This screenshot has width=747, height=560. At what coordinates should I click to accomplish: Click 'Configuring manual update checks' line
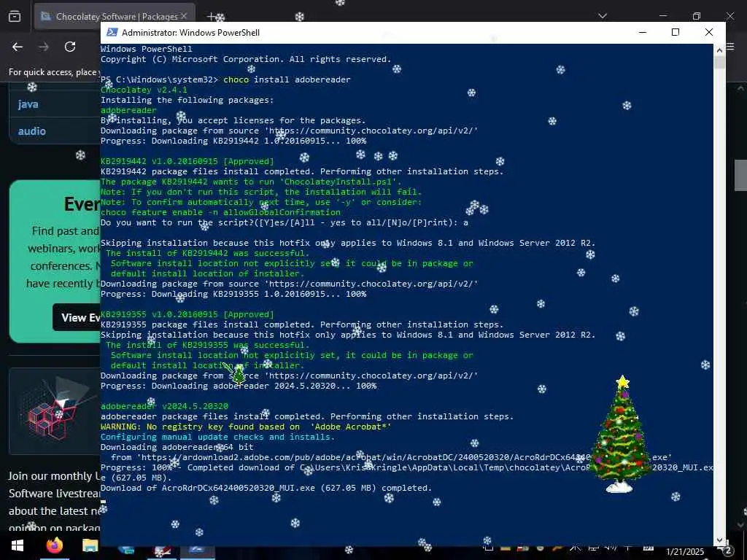coord(217,437)
